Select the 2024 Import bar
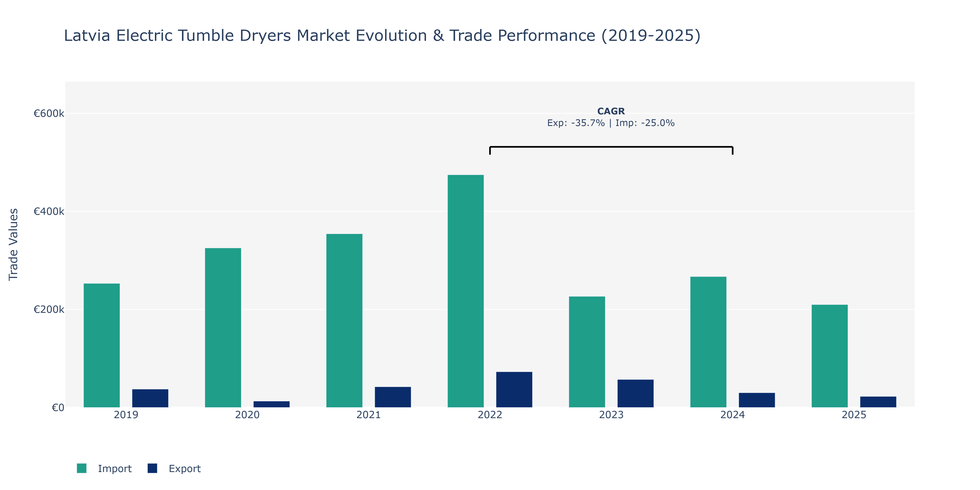This screenshot has width=980, height=490. click(708, 342)
